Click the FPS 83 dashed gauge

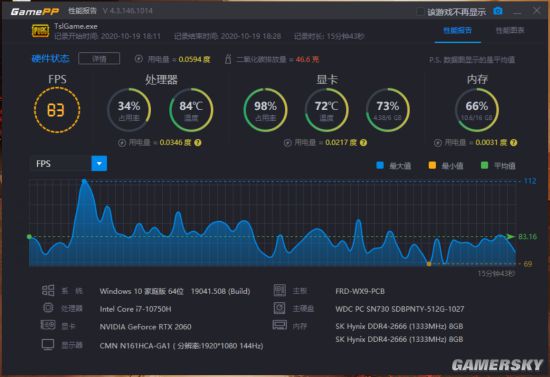[x=57, y=110]
